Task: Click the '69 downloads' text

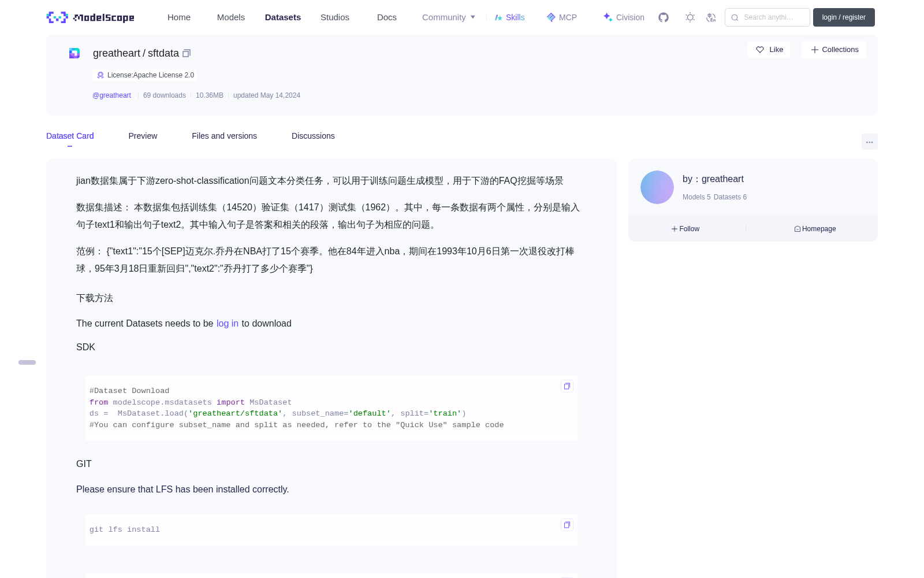Action: point(165,95)
